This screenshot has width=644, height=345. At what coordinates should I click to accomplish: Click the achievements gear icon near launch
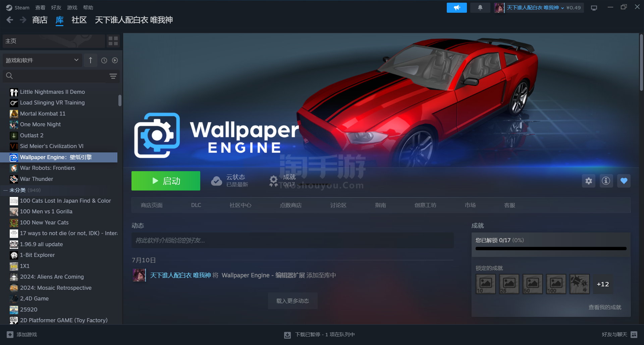pyautogui.click(x=274, y=181)
